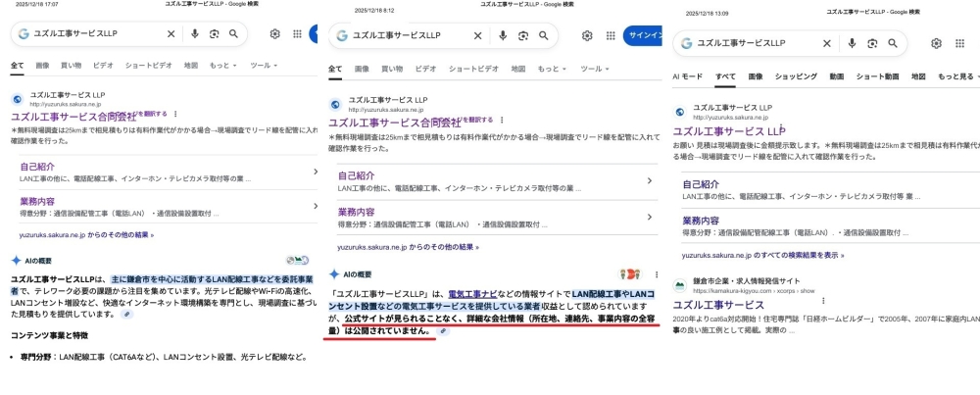Open Google Lens image search in 8:12 capture

pos(523,35)
